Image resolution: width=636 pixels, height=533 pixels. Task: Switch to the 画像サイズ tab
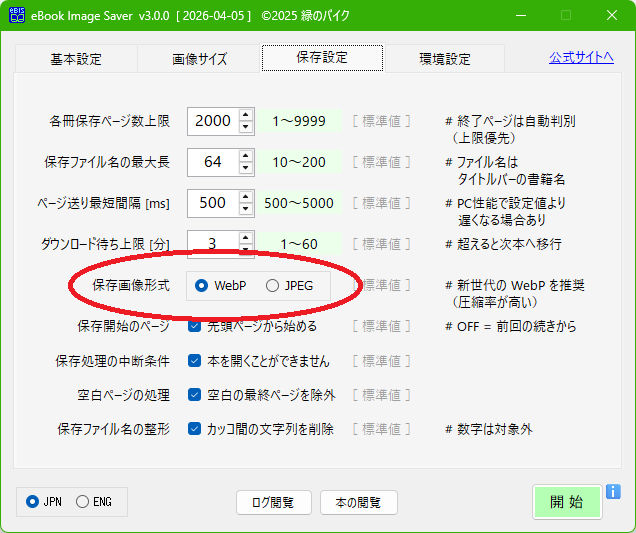199,59
